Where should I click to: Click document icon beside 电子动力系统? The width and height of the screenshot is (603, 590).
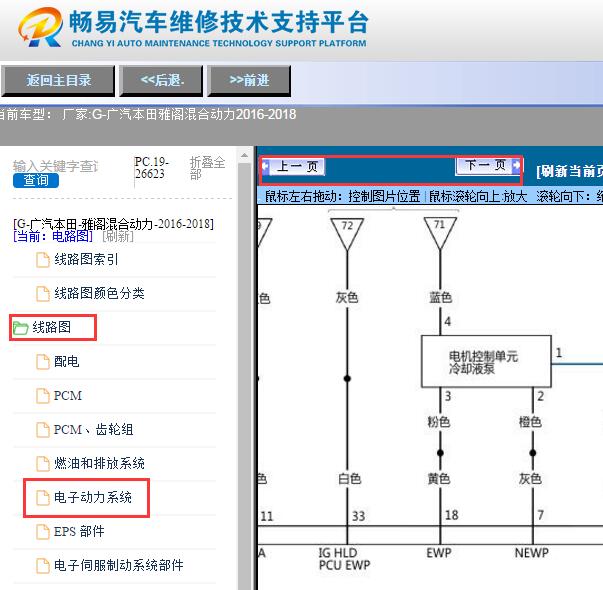[x=43, y=497]
